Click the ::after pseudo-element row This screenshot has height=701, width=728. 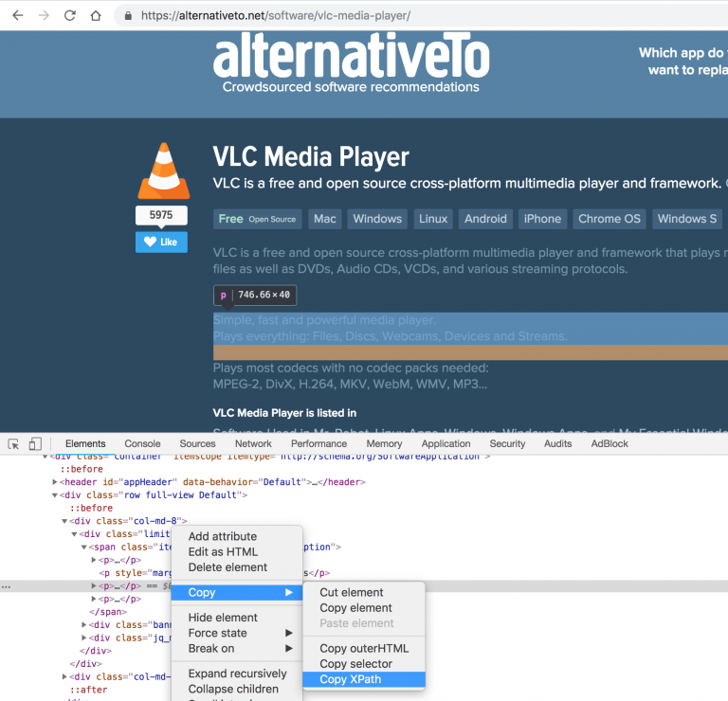[x=89, y=690]
